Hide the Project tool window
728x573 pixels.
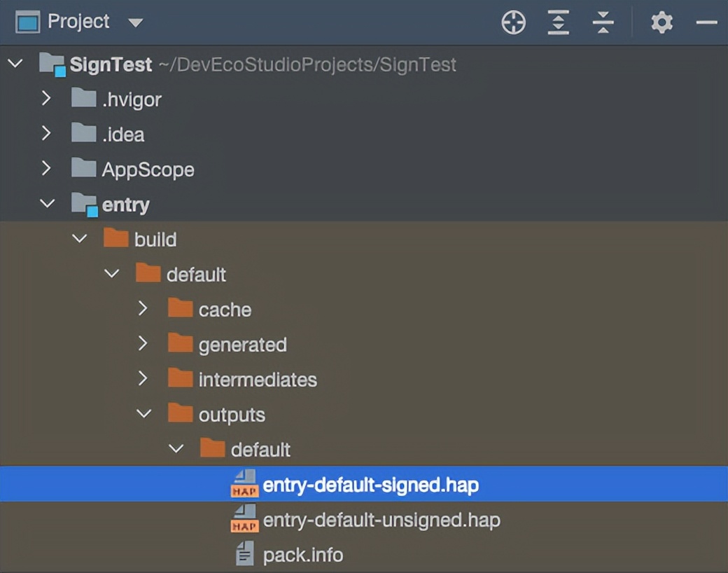tap(706, 23)
